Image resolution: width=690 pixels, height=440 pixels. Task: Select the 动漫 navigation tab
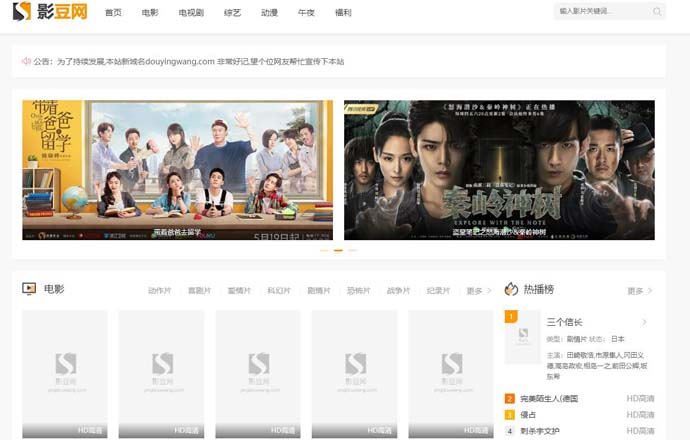269,13
